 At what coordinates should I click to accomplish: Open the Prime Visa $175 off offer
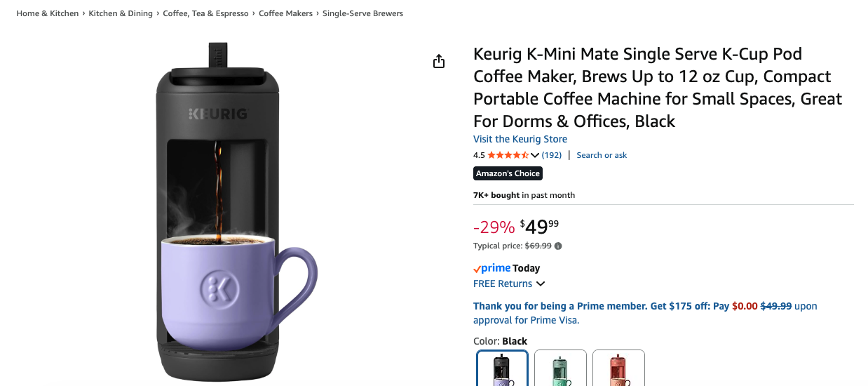(x=645, y=313)
